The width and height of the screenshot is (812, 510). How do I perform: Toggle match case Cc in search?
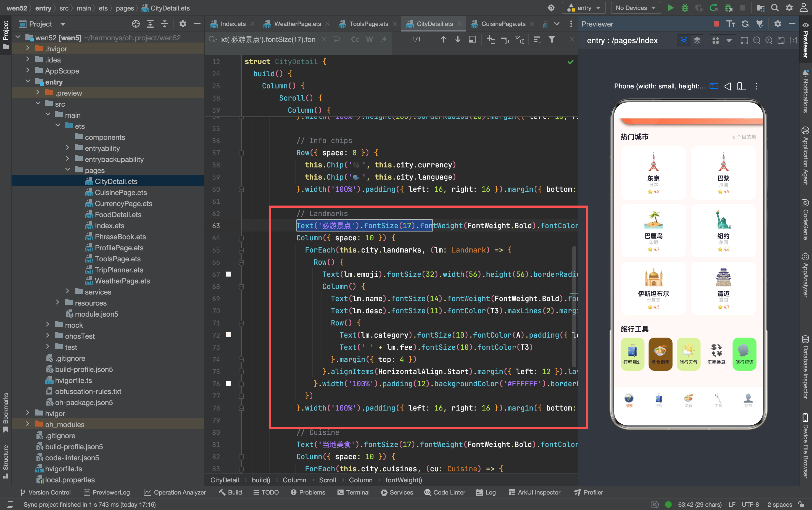pyautogui.click(x=355, y=40)
